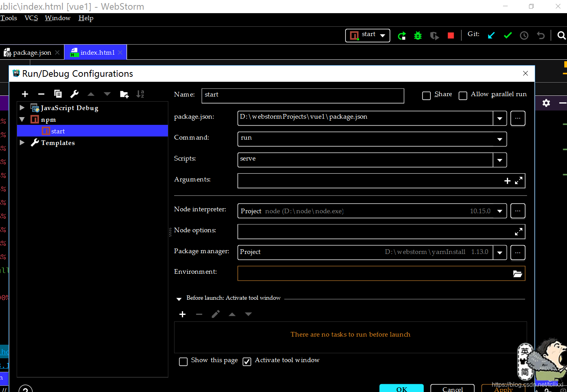Move configuration down in list
The height and width of the screenshot is (392, 567).
(x=107, y=94)
